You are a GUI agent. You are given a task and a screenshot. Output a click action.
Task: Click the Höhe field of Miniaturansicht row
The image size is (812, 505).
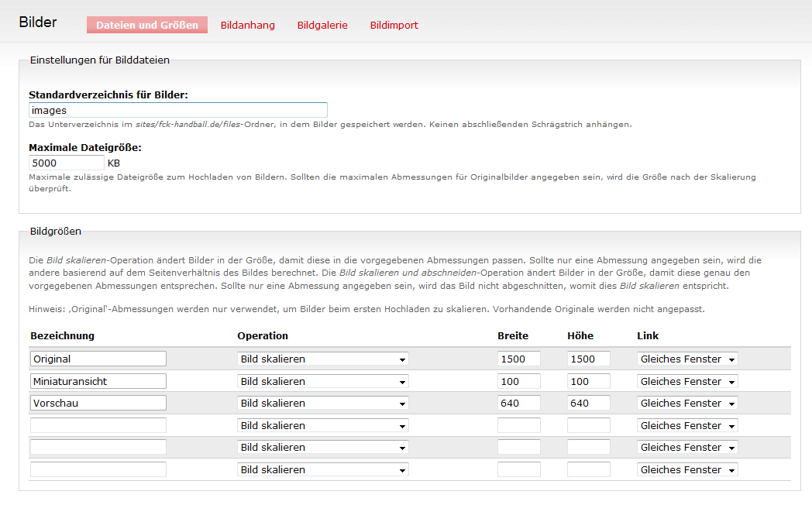coord(588,381)
